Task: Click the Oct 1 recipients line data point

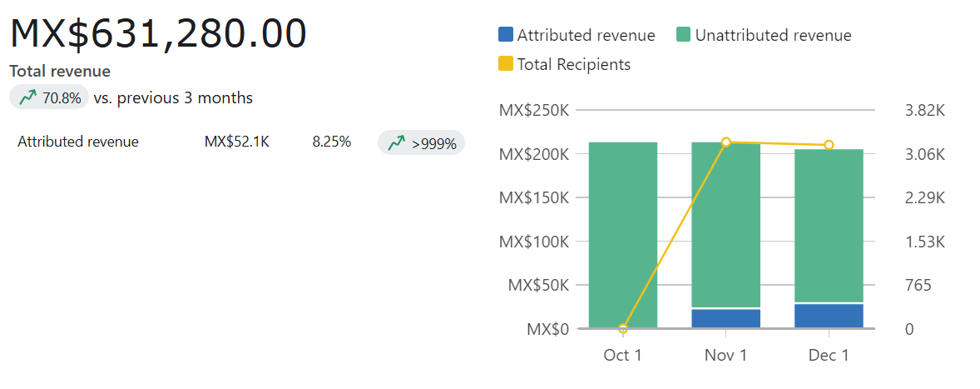Action: pos(623,328)
